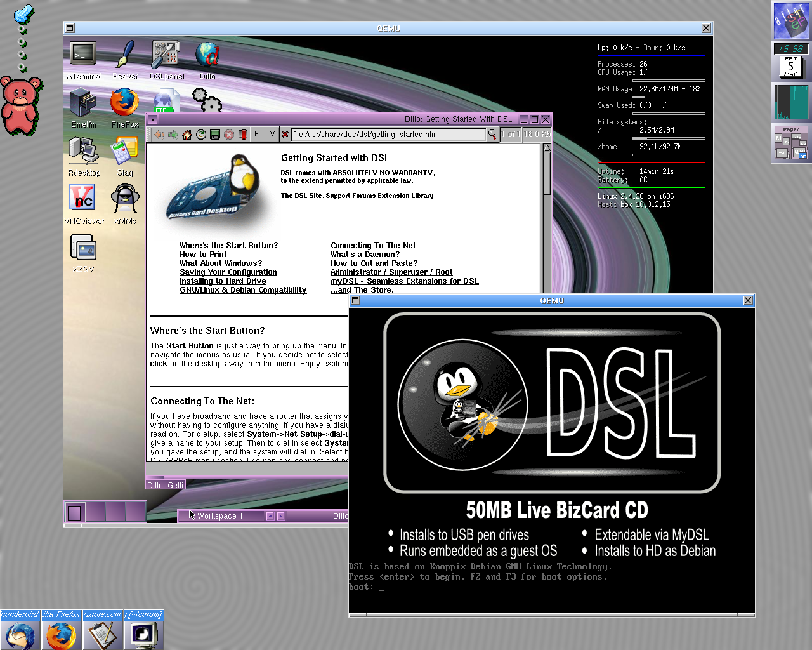Launch the Siag spreadsheet icon

click(124, 151)
